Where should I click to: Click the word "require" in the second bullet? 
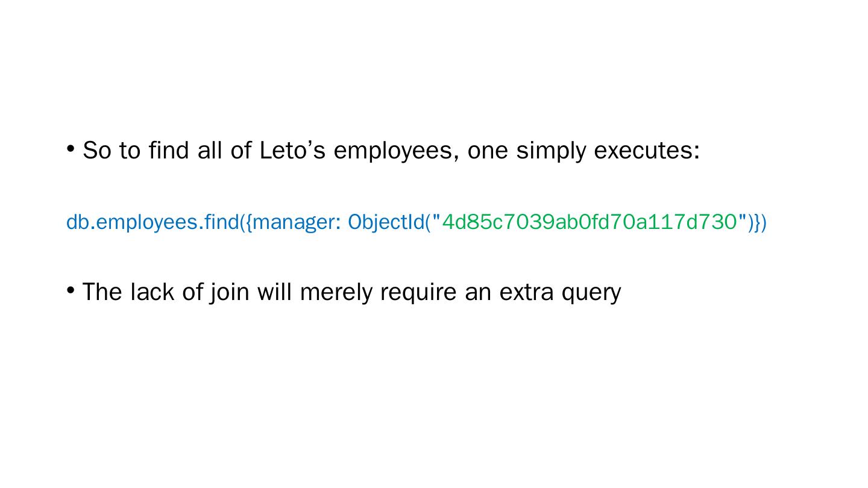click(418, 292)
